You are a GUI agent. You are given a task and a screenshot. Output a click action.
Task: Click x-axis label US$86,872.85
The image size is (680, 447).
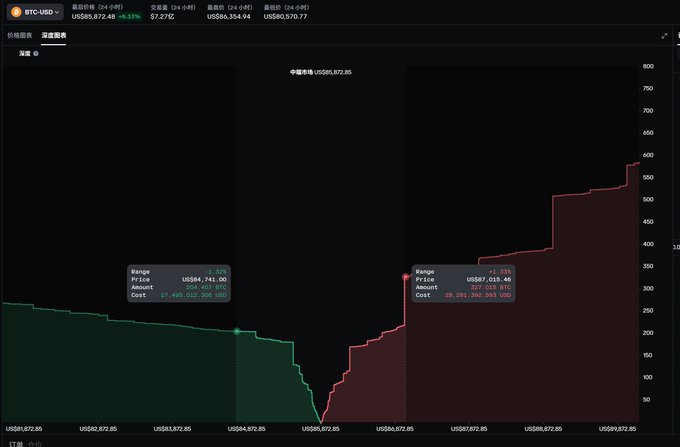click(395, 429)
